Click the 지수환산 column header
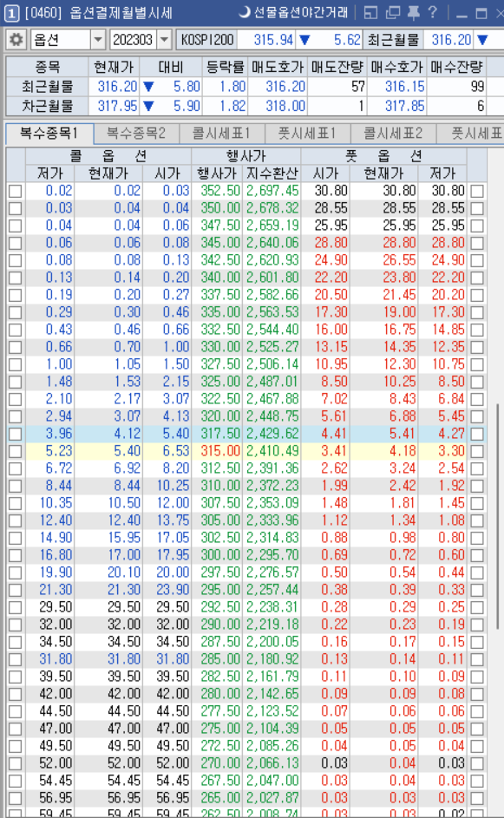This screenshot has height=818, width=504. 272,173
